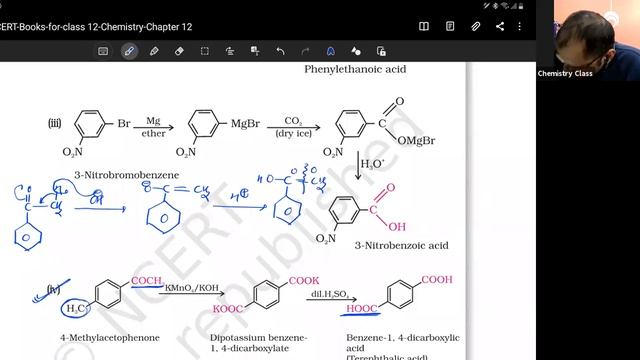Open the three-dot more options menu
640x360 pixels.
[519, 27]
